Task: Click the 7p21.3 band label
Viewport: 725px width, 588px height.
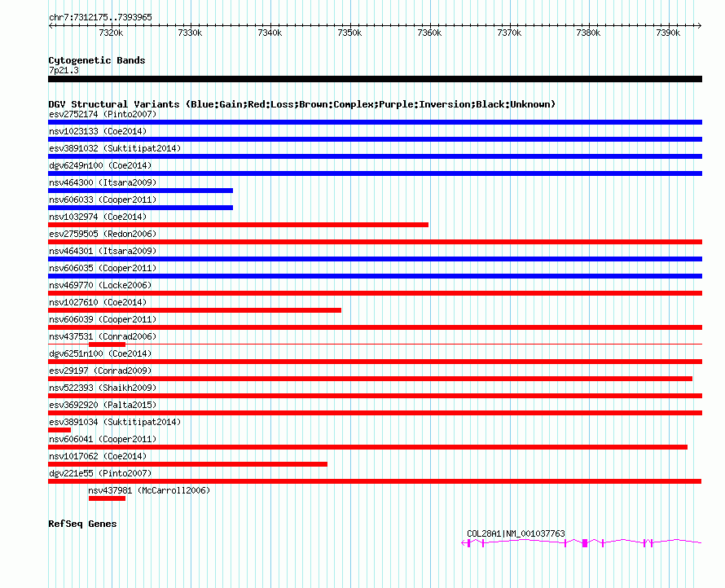Action: click(x=64, y=70)
